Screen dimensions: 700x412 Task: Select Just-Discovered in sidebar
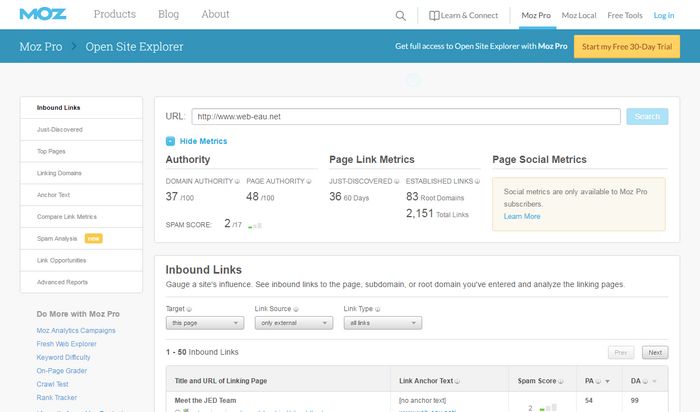click(81, 130)
